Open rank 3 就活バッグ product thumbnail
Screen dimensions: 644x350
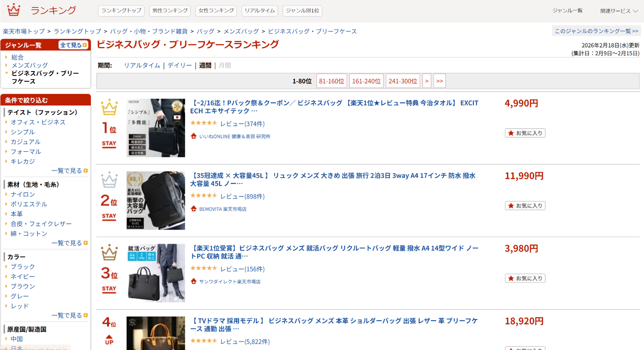[x=156, y=273]
